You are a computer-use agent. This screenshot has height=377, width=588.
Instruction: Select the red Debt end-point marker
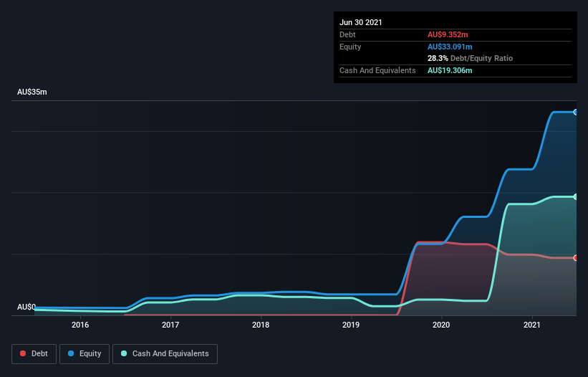(x=576, y=258)
